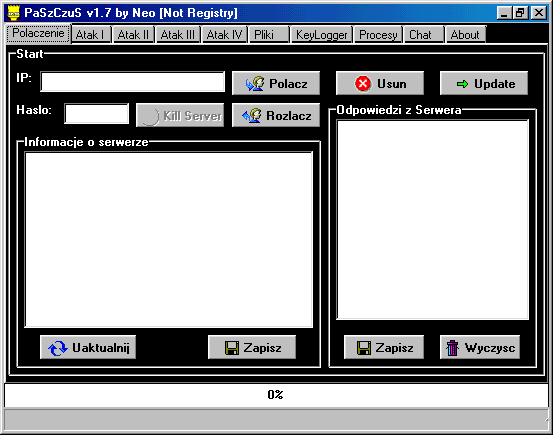Open the Atak III tab
553x435 pixels.
pos(178,35)
